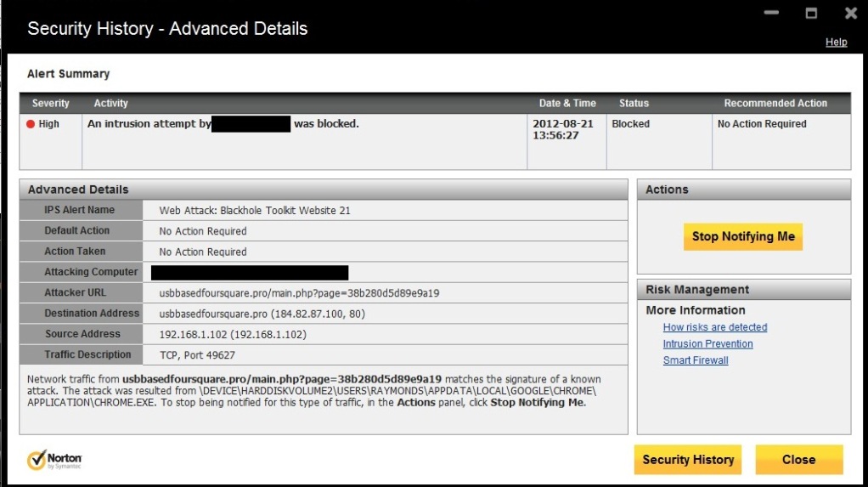
Task: Click the Destination Address label
Action: coord(92,313)
